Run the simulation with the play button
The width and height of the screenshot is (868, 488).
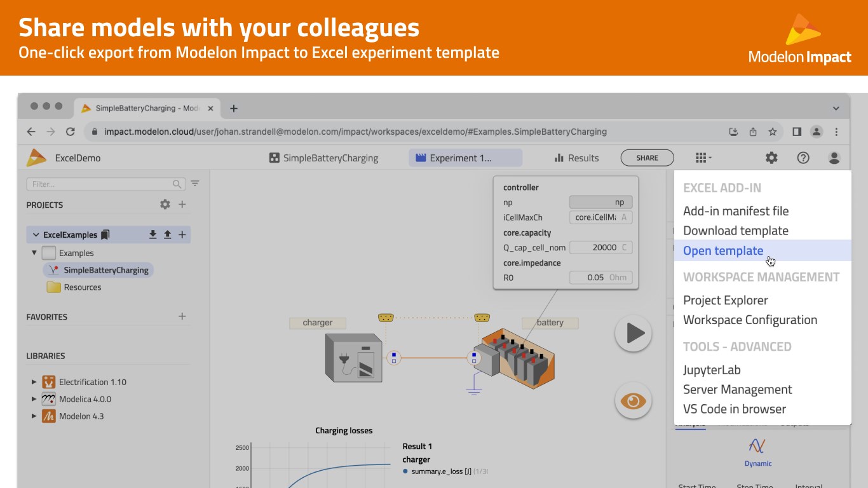tap(634, 333)
